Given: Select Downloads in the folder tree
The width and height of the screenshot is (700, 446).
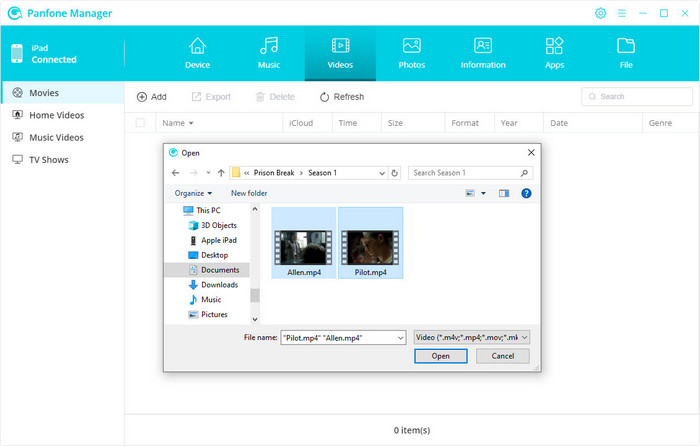Looking at the screenshot, I should 218,285.
